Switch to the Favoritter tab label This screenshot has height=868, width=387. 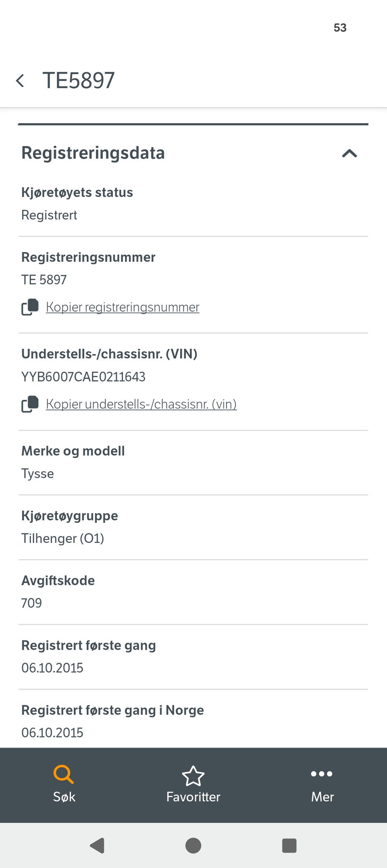click(x=193, y=797)
